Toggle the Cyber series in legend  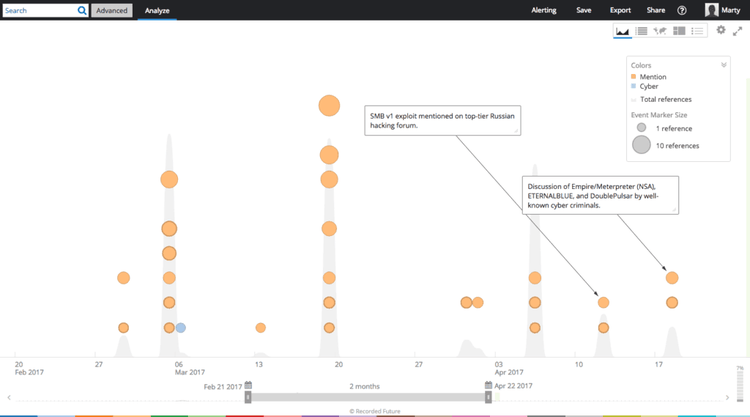point(648,87)
